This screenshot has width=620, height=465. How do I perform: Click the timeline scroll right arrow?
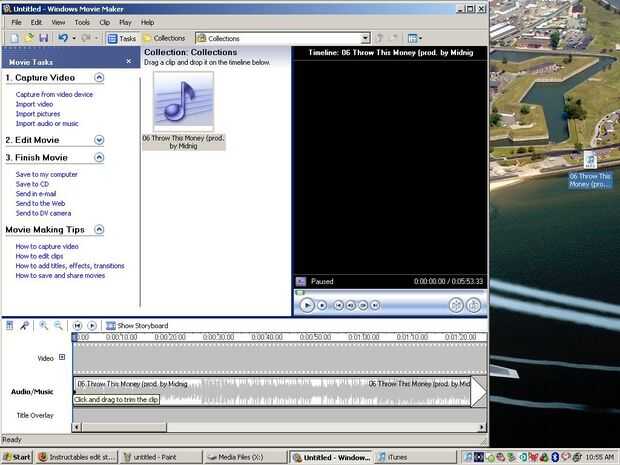point(482,427)
